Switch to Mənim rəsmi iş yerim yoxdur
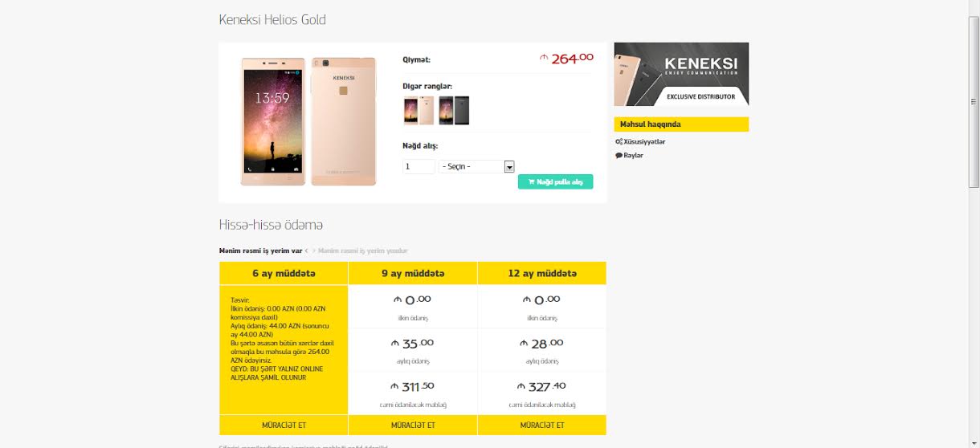Screen dimensions: 980x448 [362, 250]
